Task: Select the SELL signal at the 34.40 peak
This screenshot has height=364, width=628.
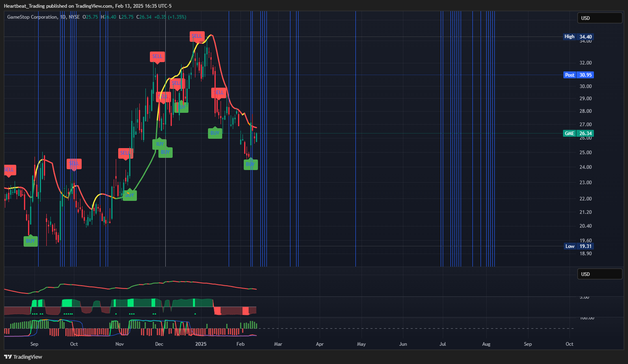Action: [197, 36]
